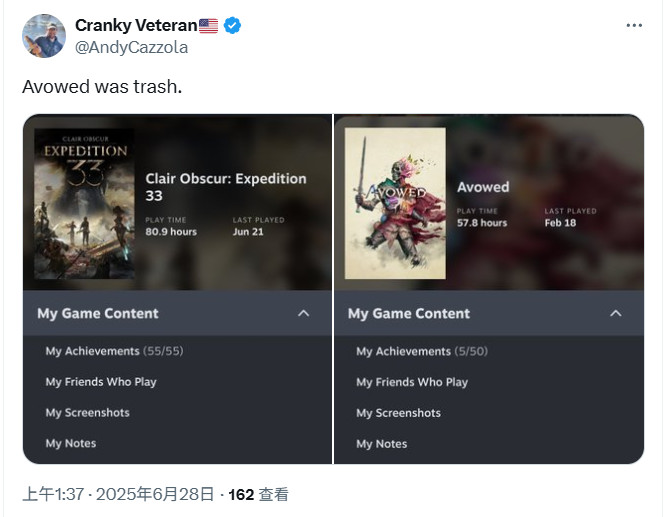The width and height of the screenshot is (668, 517).
Task: Open the tweet's three-dot more menu
Action: pyautogui.click(x=634, y=26)
